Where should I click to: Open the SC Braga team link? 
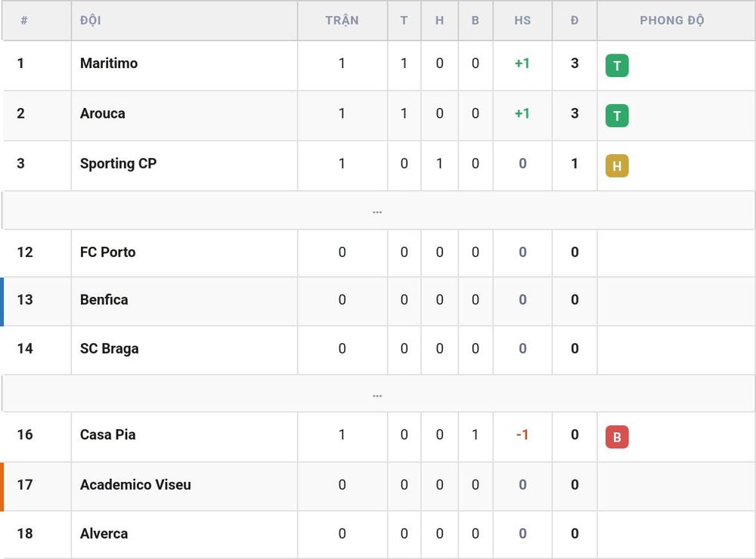tap(109, 348)
